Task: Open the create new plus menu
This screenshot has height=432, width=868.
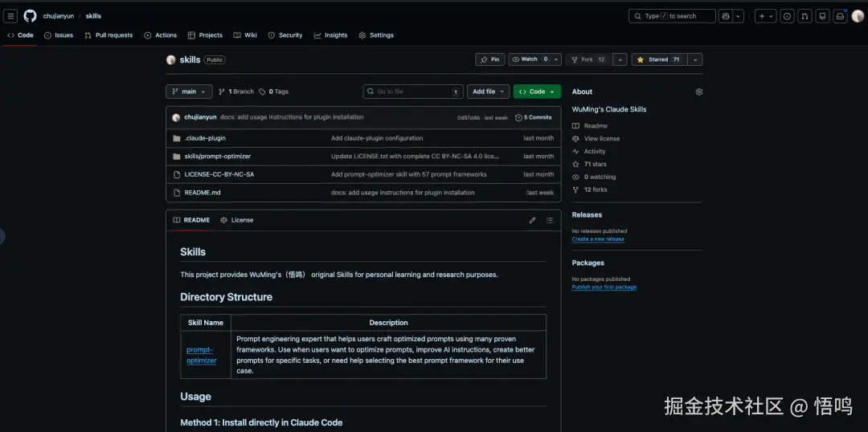Action: [x=766, y=16]
